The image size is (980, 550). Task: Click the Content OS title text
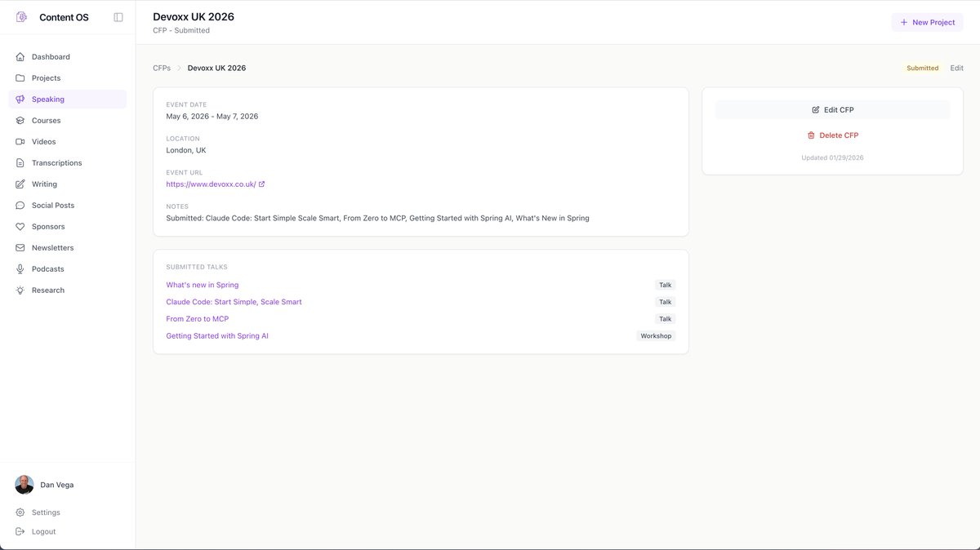(64, 17)
